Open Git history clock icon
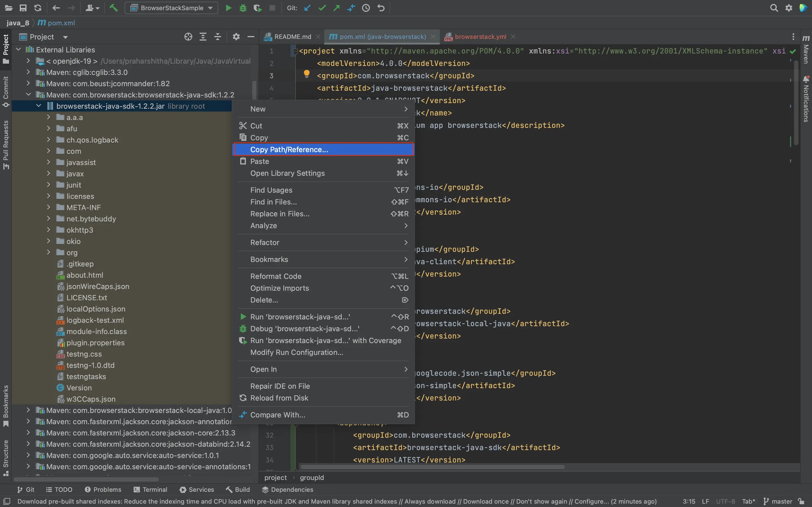Screen dimensions: 812x507 click(x=366, y=8)
